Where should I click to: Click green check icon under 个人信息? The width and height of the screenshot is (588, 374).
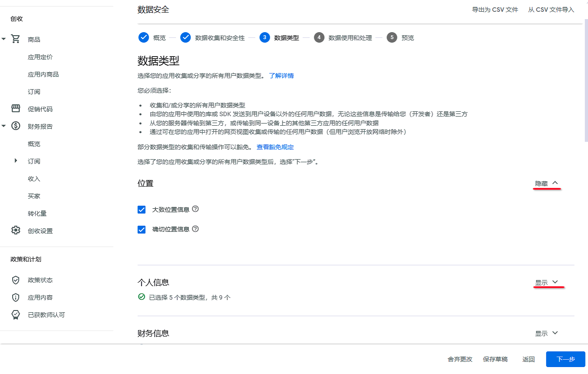pyautogui.click(x=141, y=297)
